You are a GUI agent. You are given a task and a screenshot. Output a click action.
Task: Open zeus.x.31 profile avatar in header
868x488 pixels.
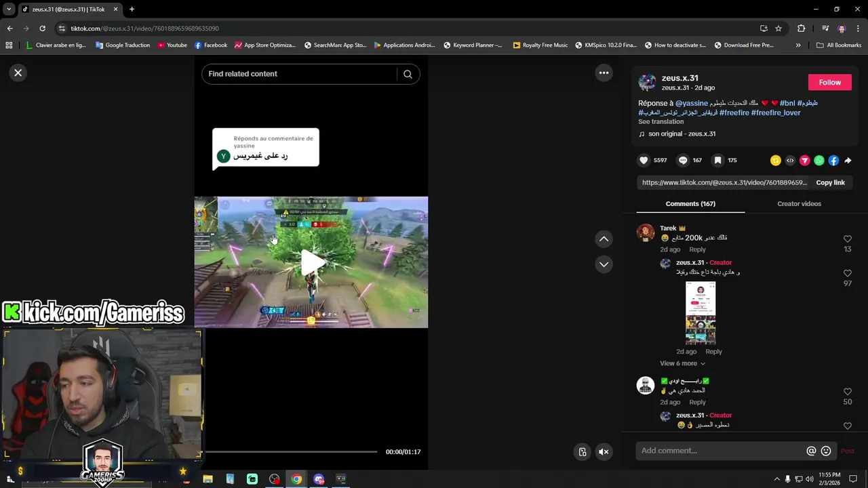coord(647,82)
